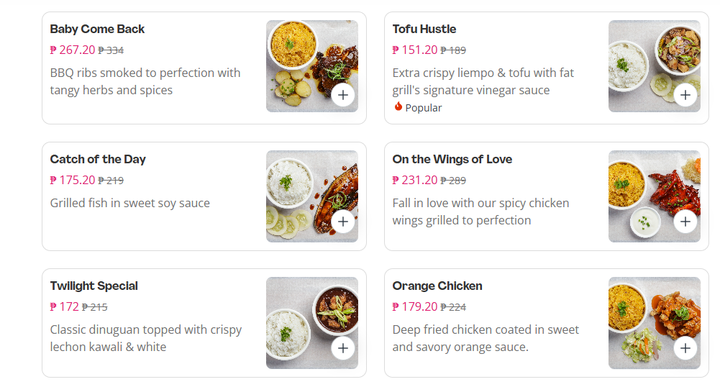Add Tofu Hustle using plus icon
The height and width of the screenshot is (387, 720).
685,95
